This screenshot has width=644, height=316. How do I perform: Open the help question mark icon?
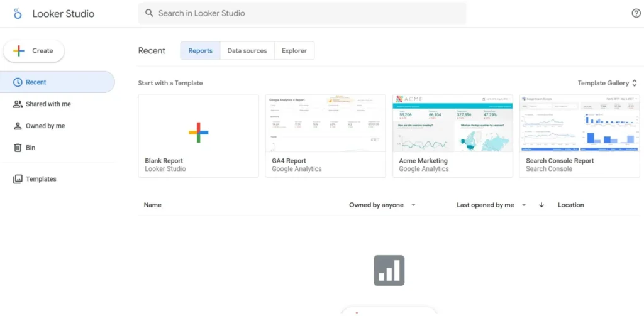636,13
